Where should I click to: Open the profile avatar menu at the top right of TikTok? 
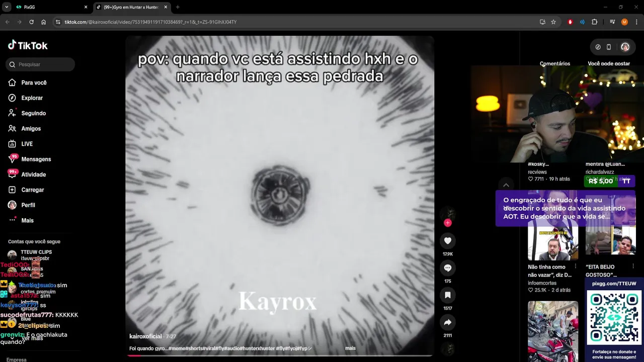click(x=625, y=47)
